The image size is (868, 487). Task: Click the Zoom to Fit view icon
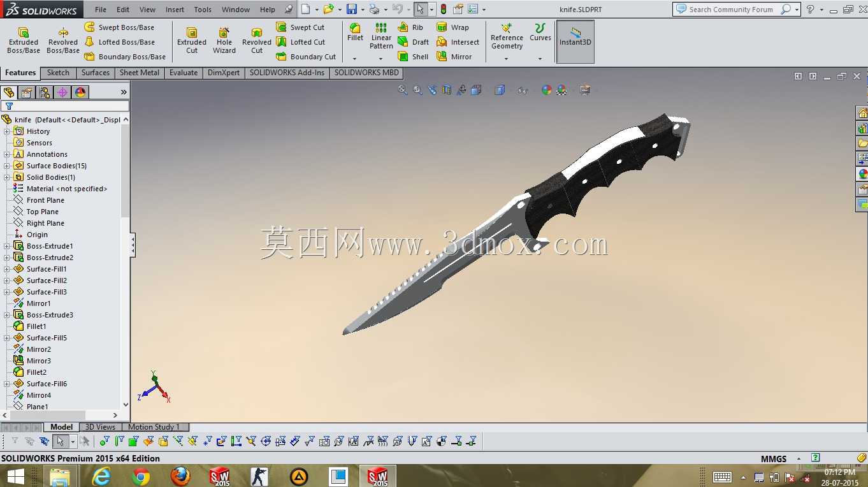tap(403, 90)
